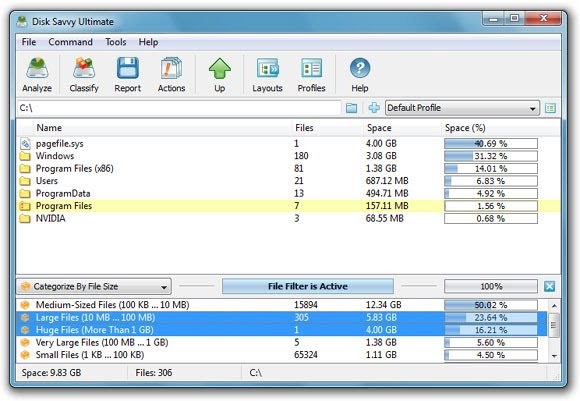Click the pagefile.sys file icon
Viewport: 580px width, 401px height.
click(25, 144)
